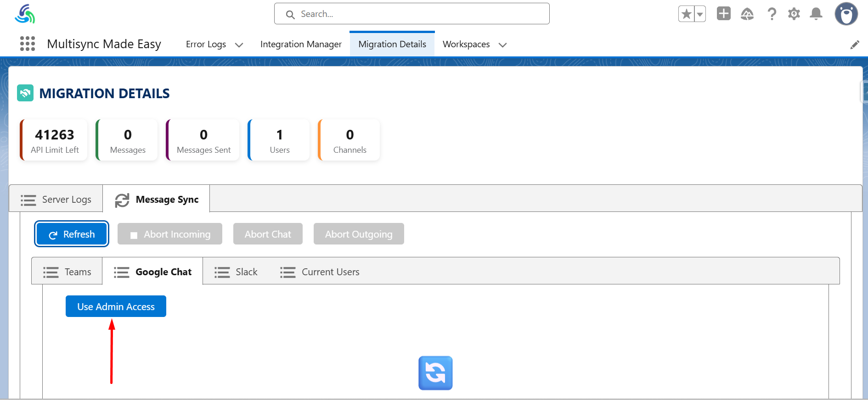Click the Server Logs list icon
The width and height of the screenshot is (868, 400).
click(28, 200)
